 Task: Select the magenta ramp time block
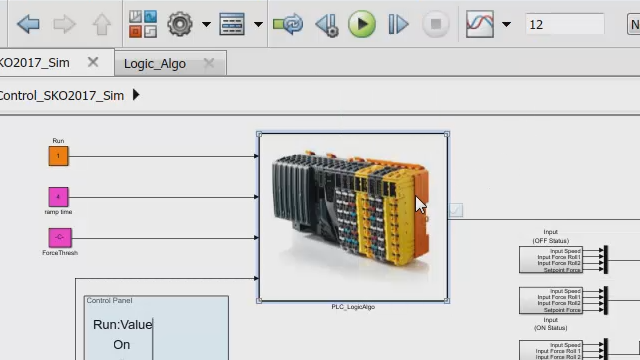pyautogui.click(x=58, y=197)
